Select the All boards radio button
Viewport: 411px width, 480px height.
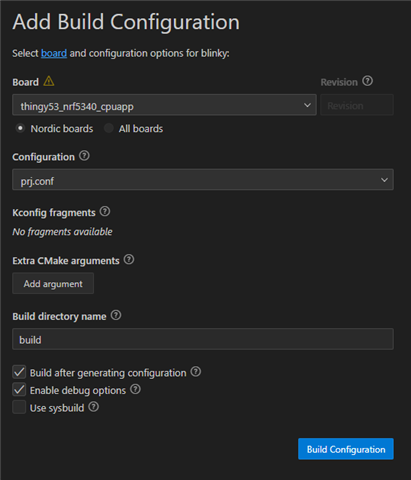[109, 128]
